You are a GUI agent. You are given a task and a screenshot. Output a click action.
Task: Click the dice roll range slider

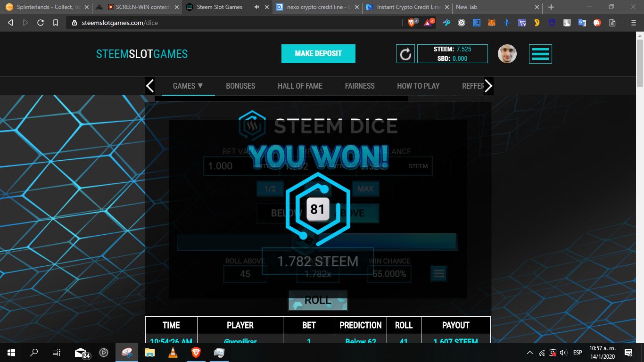point(317,241)
